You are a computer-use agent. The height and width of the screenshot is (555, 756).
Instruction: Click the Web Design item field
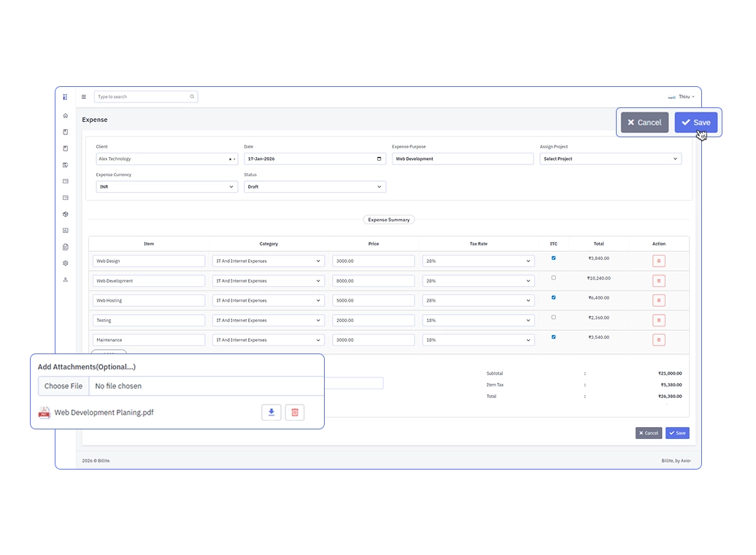click(x=149, y=261)
